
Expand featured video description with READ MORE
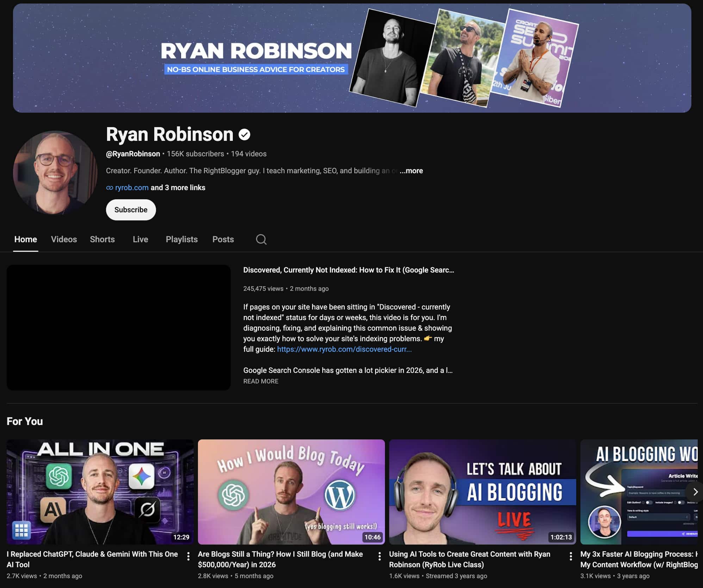261,381
